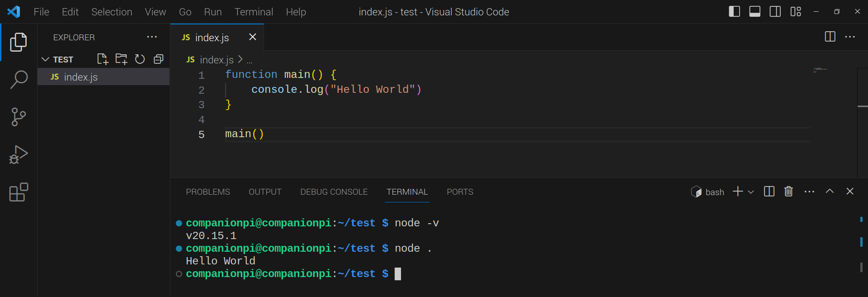Click line number 4 in gutter
868x297 pixels.
click(x=202, y=120)
